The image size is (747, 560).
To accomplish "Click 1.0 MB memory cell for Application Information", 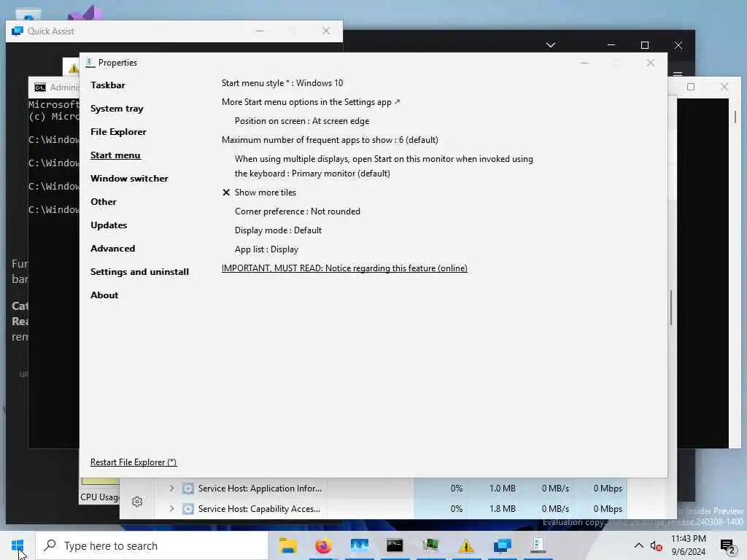I will click(x=503, y=488).
